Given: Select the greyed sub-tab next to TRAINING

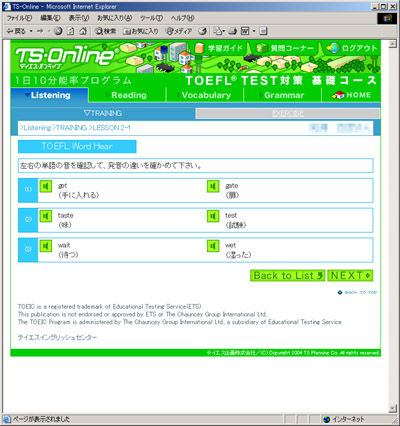Looking at the screenshot, I should point(288,113).
